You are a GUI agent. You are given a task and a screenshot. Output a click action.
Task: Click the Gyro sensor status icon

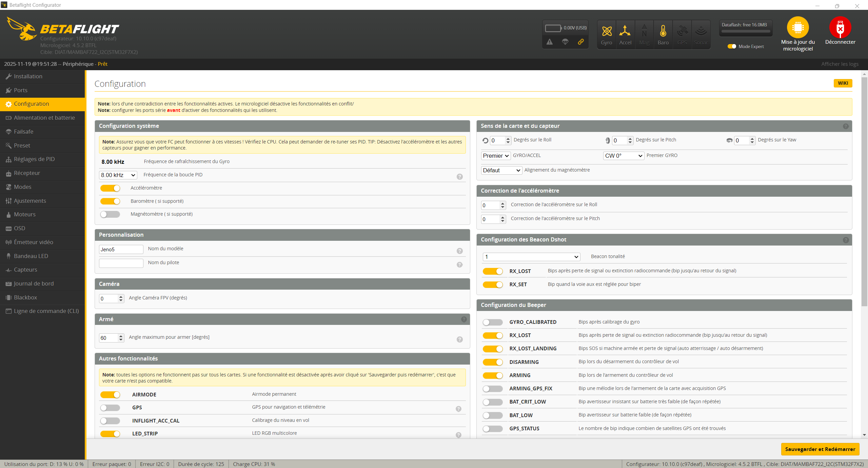click(607, 32)
